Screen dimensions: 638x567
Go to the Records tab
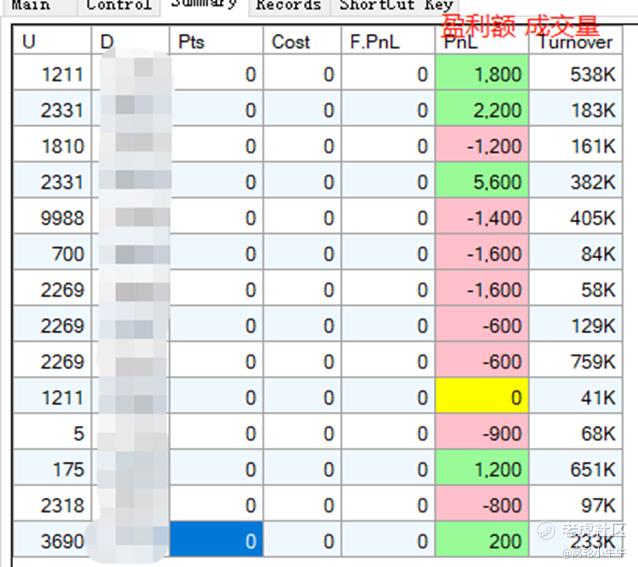[x=289, y=7]
